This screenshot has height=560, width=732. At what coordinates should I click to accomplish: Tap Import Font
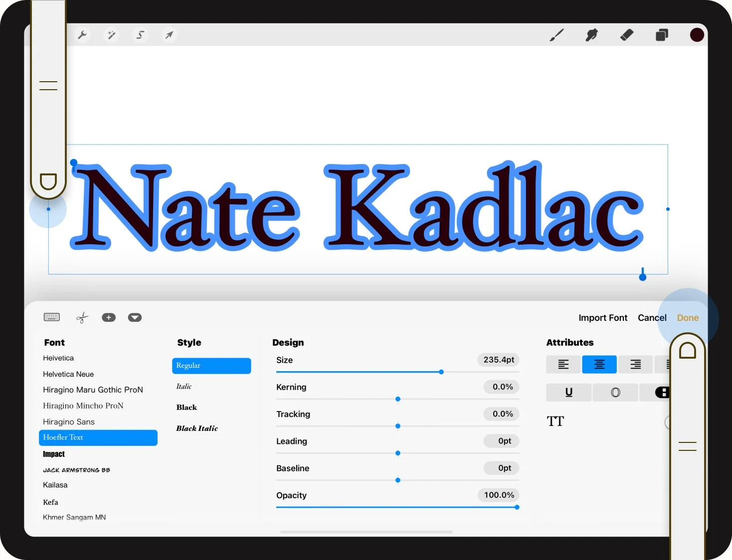602,317
